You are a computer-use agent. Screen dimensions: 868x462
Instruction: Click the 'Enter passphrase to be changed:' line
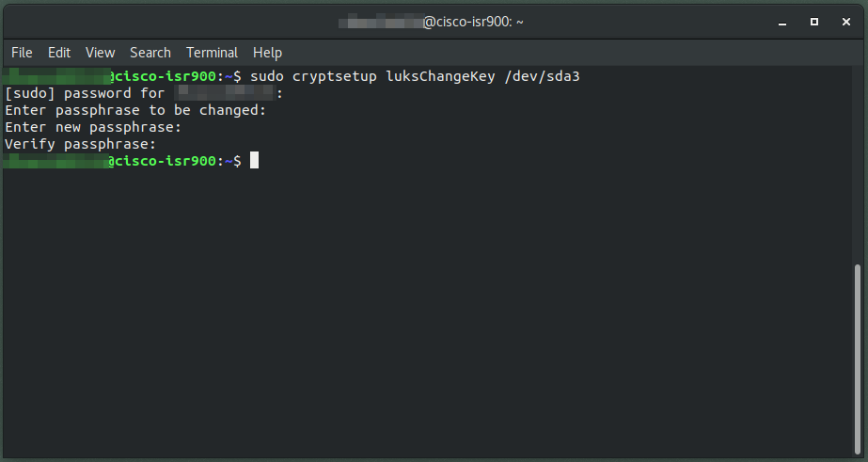click(135, 110)
